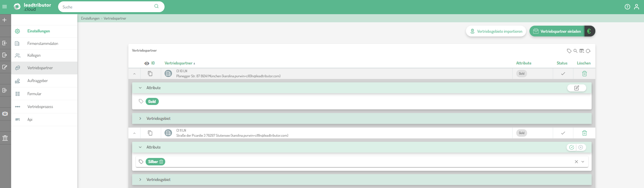
Task: Click into the Suche search field
Action: click(106, 7)
